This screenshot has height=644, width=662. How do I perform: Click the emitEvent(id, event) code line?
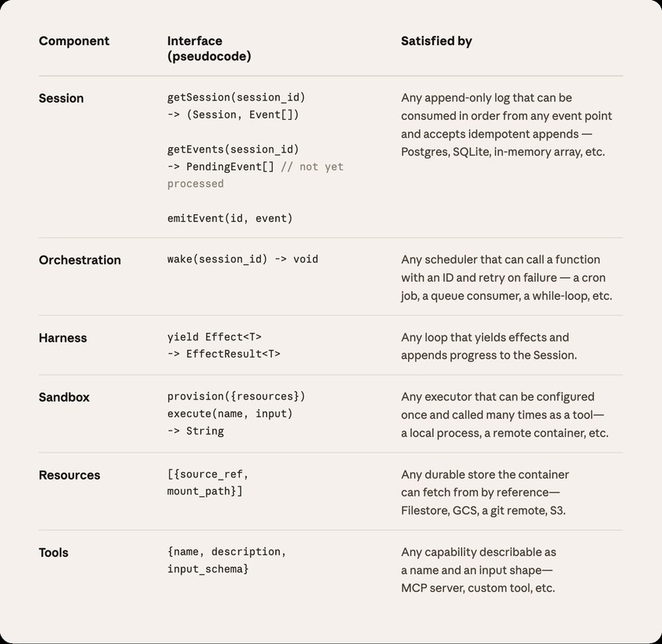[x=230, y=219]
